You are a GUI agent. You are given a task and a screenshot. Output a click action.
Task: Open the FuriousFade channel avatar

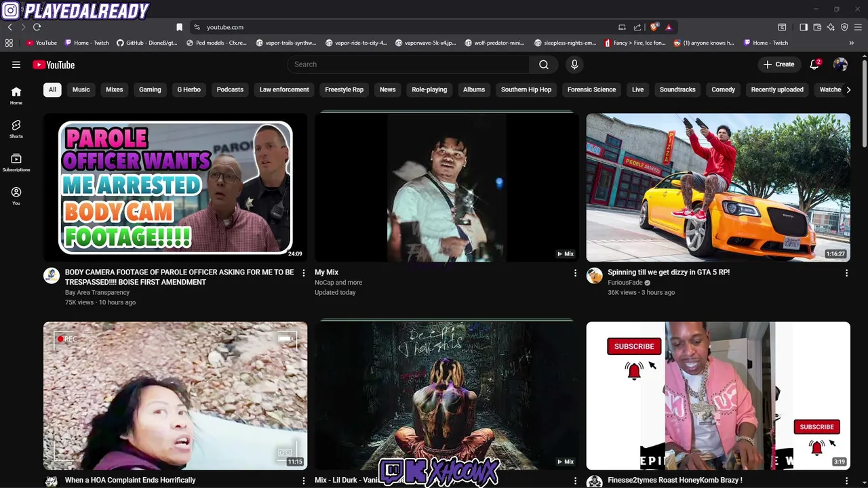[595, 275]
